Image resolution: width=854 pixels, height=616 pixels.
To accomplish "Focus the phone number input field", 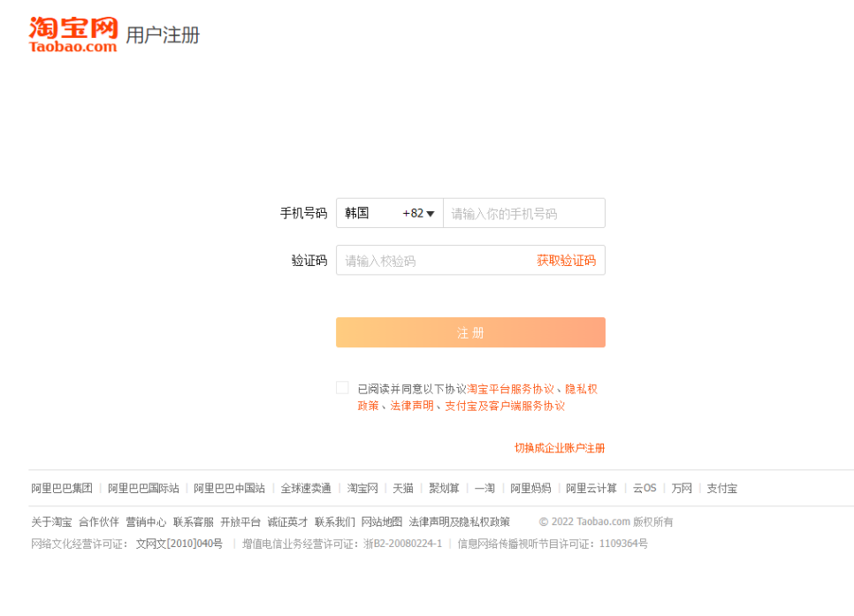I will [x=524, y=213].
